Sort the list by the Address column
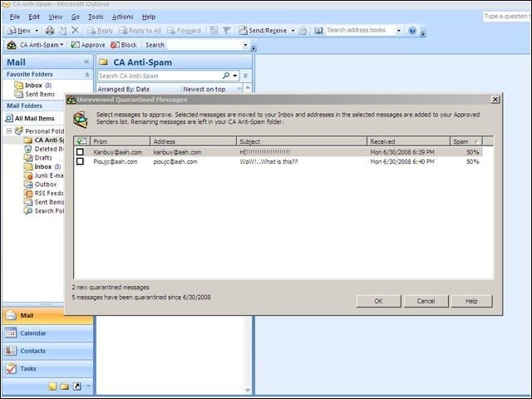 [x=193, y=141]
